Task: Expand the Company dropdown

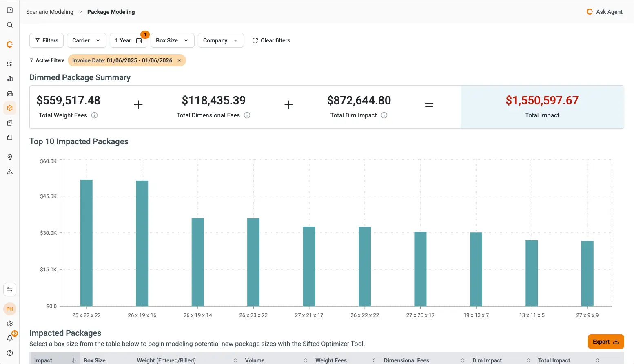Action: pos(220,40)
